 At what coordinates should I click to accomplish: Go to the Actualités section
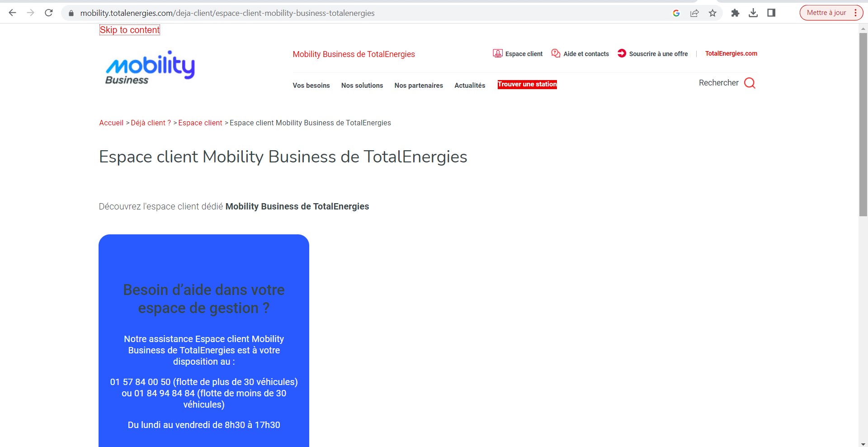point(470,86)
